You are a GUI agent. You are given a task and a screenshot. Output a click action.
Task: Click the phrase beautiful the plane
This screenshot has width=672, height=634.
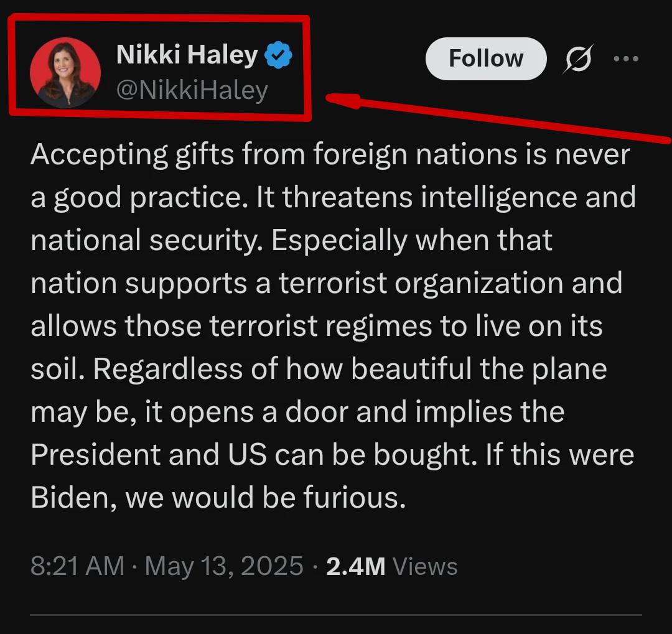click(478, 370)
